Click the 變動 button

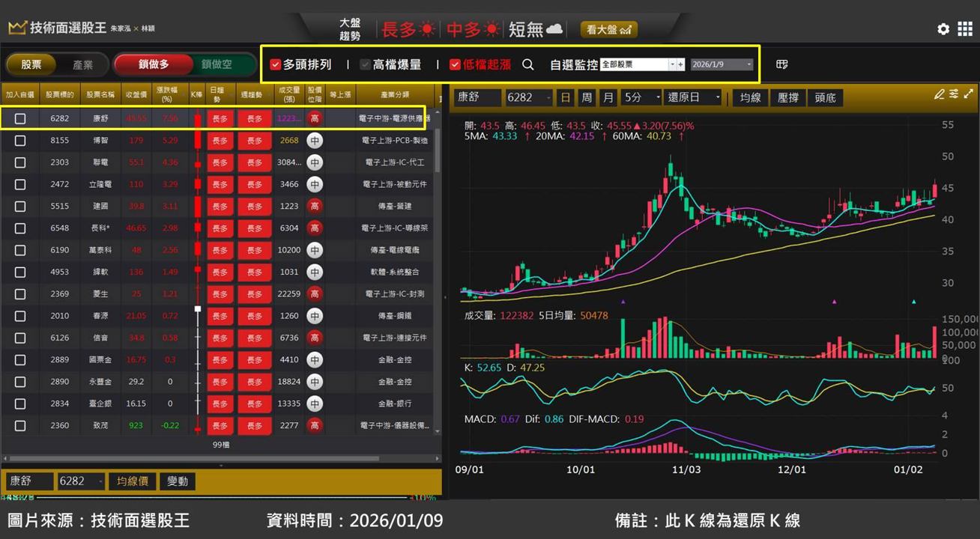click(178, 481)
